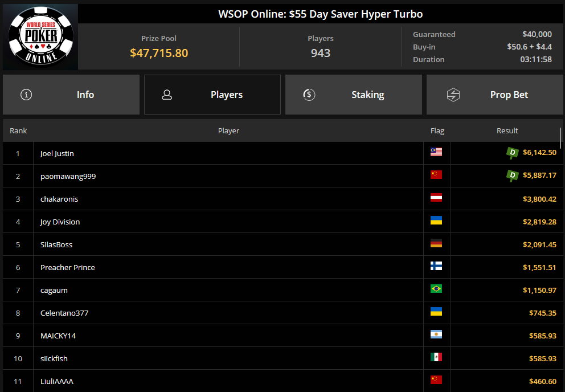The width and height of the screenshot is (565, 392).
Task: Click the WSOP Poker Online logo
Action: [x=40, y=37]
